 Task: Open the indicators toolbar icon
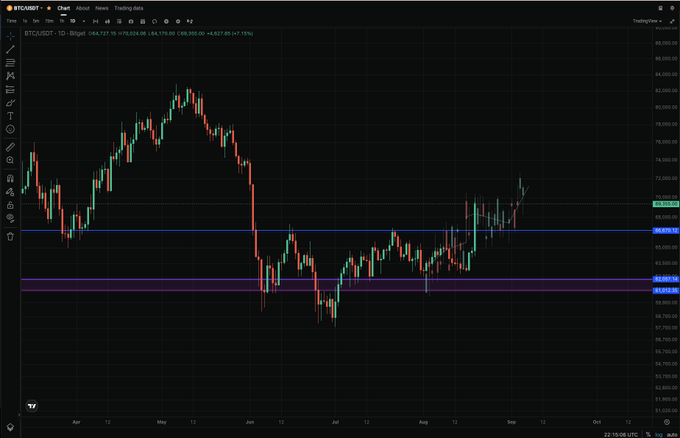point(119,21)
